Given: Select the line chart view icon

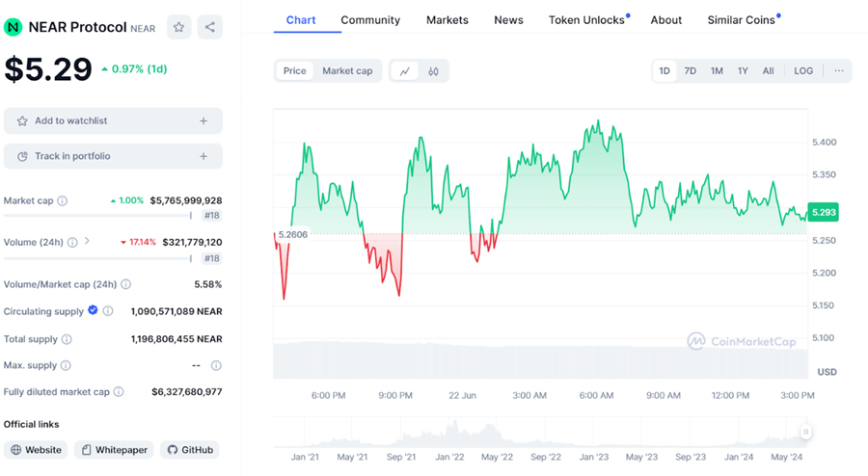Looking at the screenshot, I should pos(405,70).
